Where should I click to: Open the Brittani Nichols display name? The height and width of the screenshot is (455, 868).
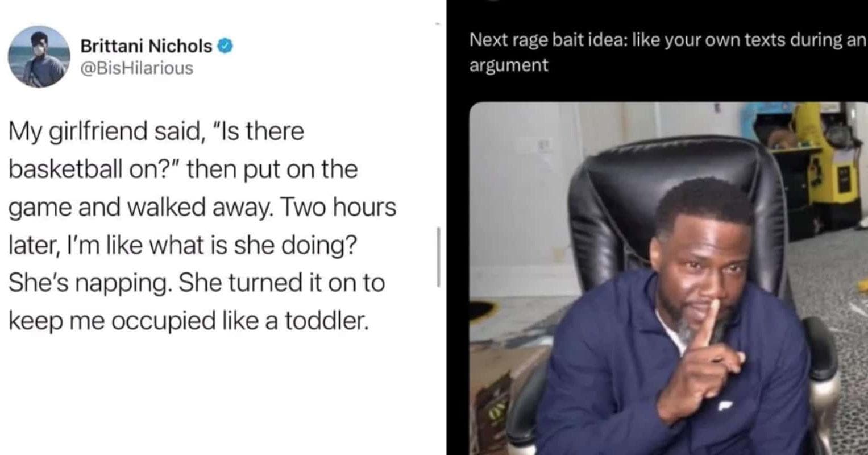[x=146, y=45]
